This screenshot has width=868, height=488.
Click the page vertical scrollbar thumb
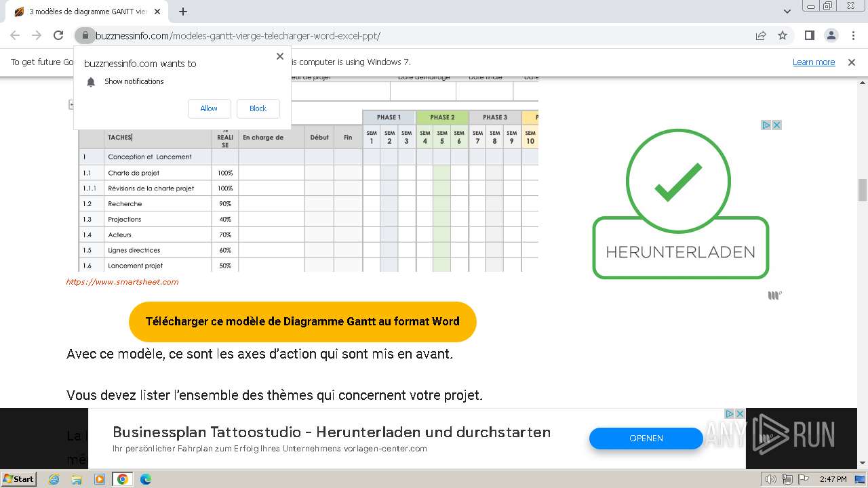click(x=863, y=190)
